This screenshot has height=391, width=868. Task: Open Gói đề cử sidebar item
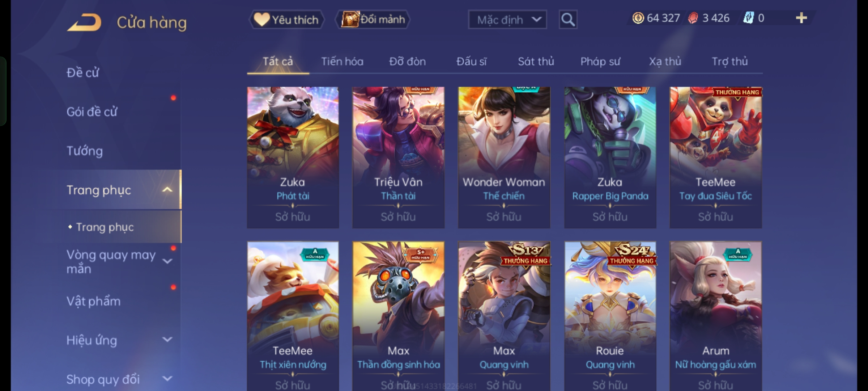coord(92,112)
